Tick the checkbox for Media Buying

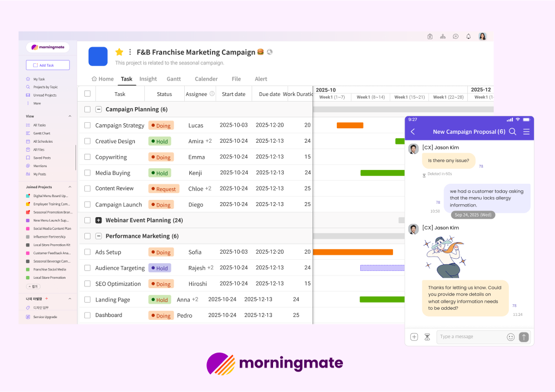[x=87, y=173]
